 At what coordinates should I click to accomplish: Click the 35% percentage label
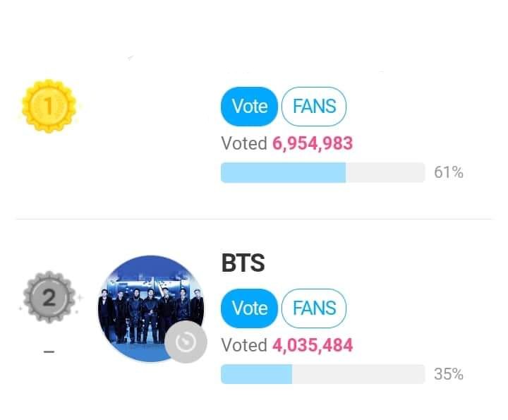coord(449,374)
